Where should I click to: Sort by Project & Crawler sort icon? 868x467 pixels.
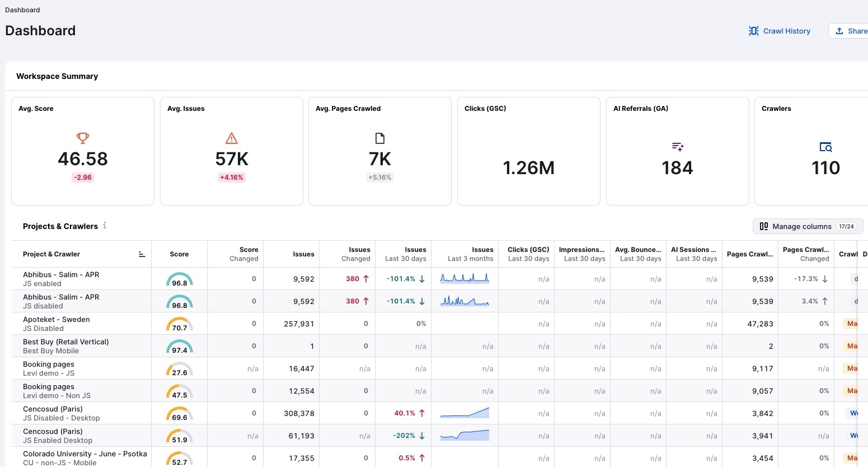coord(142,254)
